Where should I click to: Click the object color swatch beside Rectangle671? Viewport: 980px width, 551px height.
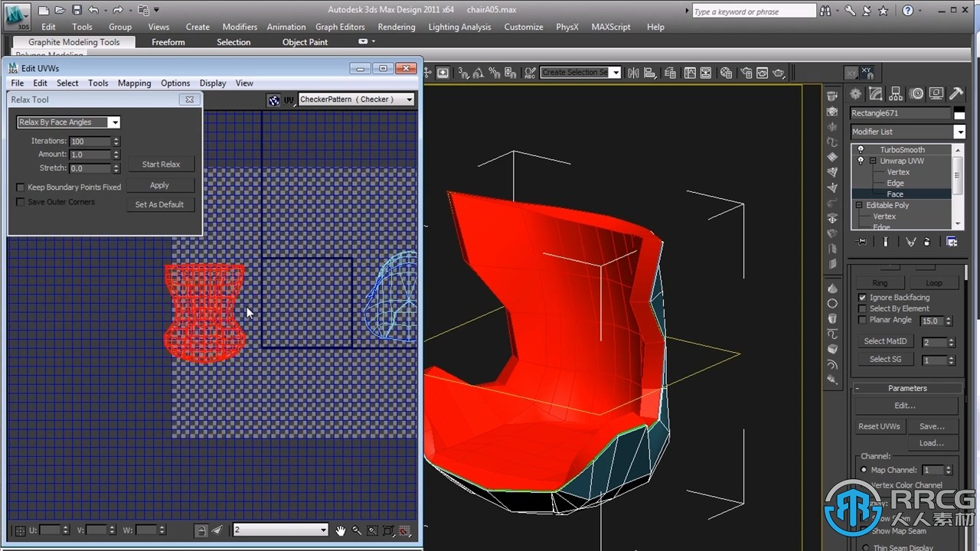click(959, 113)
